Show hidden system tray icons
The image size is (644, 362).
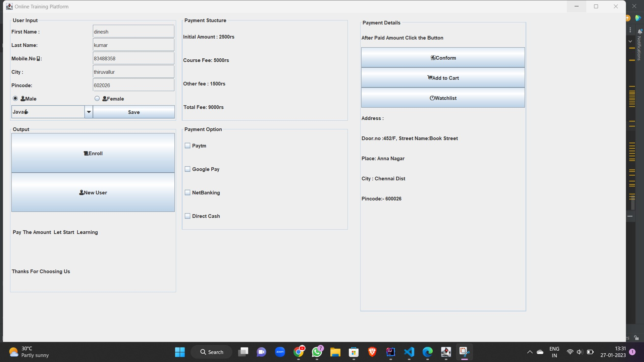pos(530,352)
